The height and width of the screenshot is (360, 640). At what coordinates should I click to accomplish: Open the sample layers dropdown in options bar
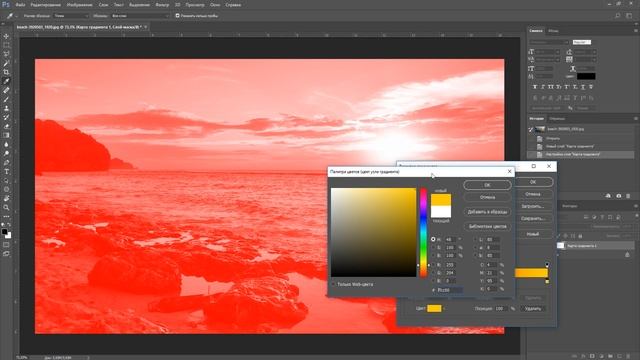tap(140, 16)
